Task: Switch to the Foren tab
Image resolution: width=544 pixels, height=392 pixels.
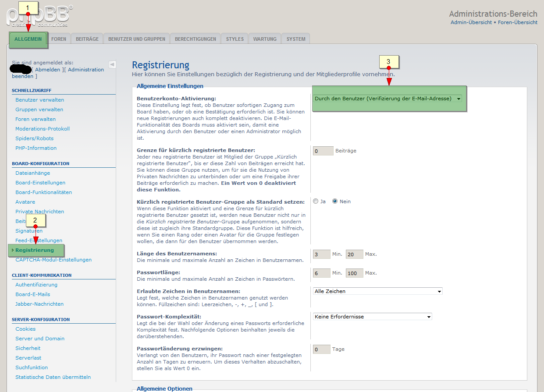Action: (x=59, y=39)
